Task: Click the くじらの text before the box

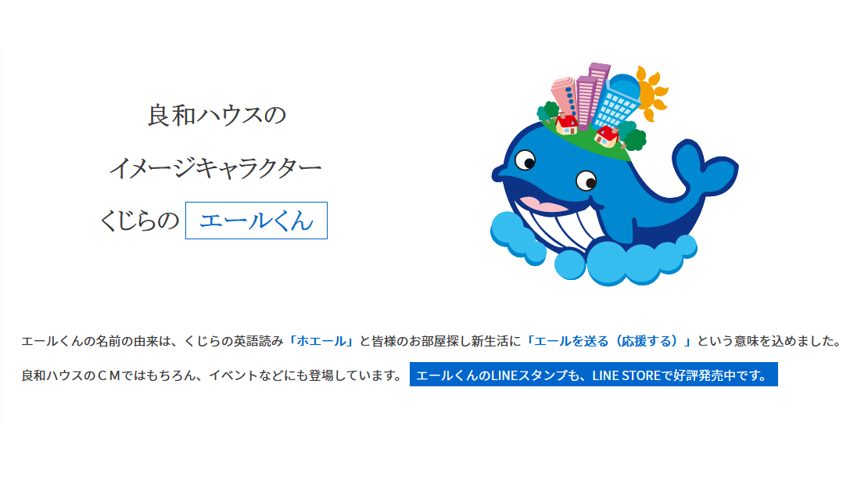Action: (139, 221)
